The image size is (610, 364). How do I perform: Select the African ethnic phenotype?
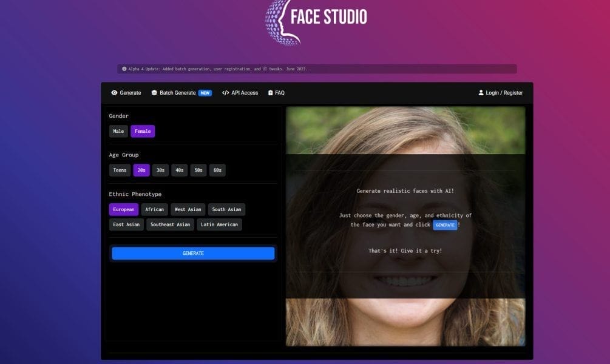154,209
